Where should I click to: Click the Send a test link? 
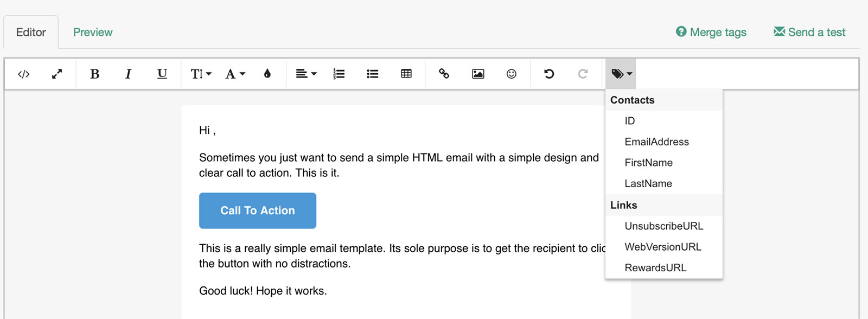pos(809,32)
